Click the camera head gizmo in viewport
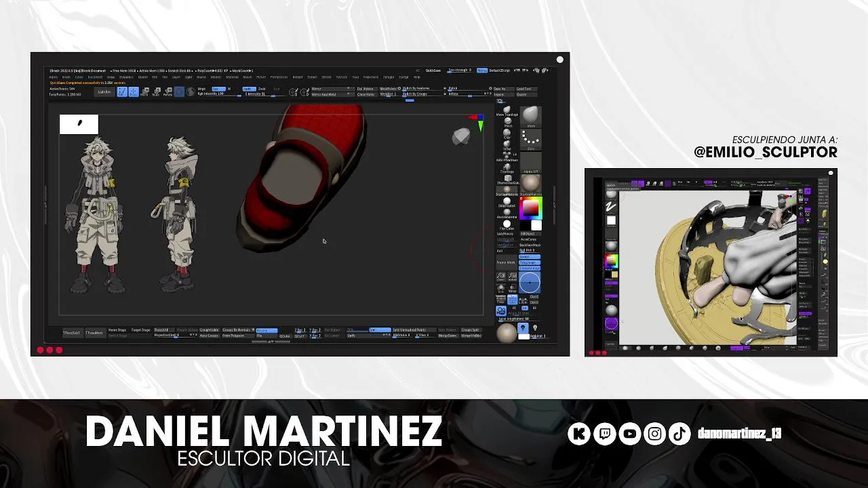 461,137
